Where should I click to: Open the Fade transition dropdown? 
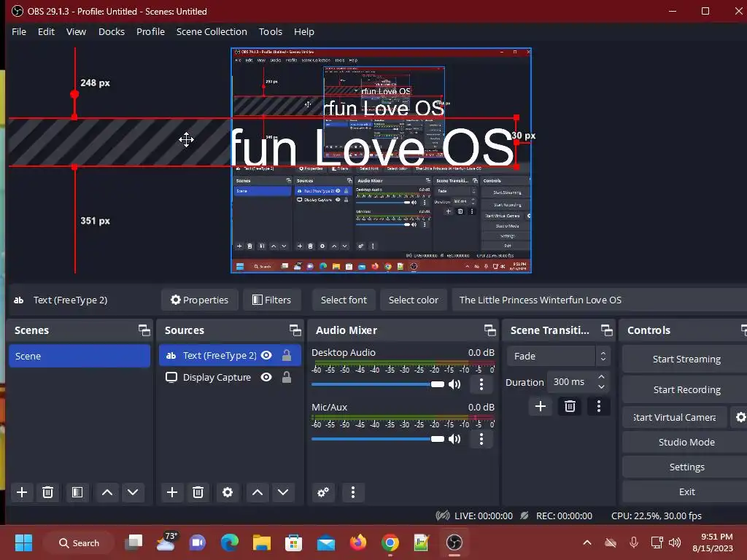558,356
